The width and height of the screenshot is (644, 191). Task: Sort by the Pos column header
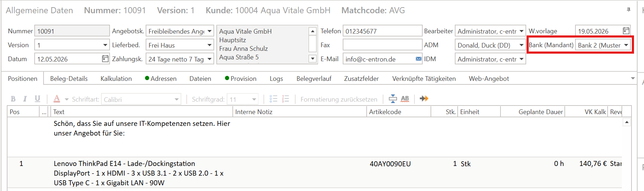click(x=23, y=112)
